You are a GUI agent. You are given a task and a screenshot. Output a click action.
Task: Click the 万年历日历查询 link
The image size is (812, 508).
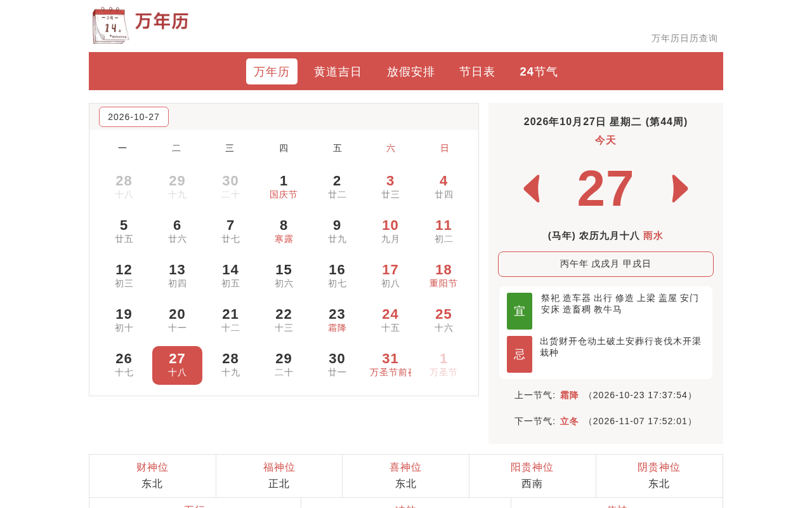(x=684, y=38)
